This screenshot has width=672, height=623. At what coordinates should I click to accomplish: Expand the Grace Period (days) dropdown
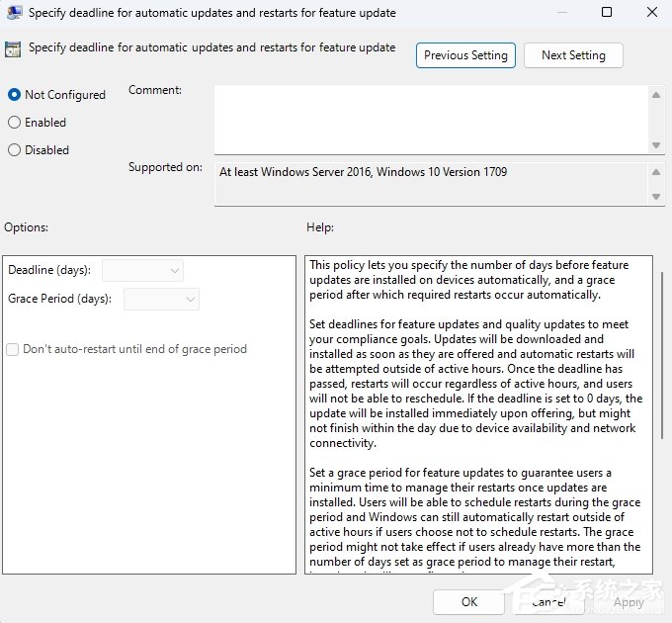pos(162,299)
